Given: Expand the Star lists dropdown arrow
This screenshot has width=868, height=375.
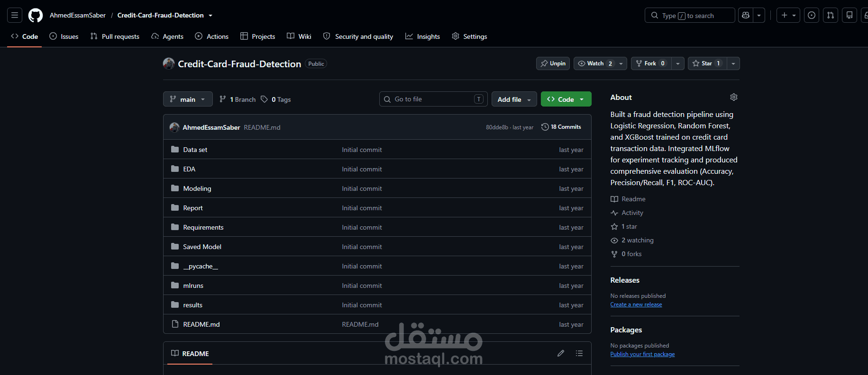Looking at the screenshot, I should pos(733,63).
